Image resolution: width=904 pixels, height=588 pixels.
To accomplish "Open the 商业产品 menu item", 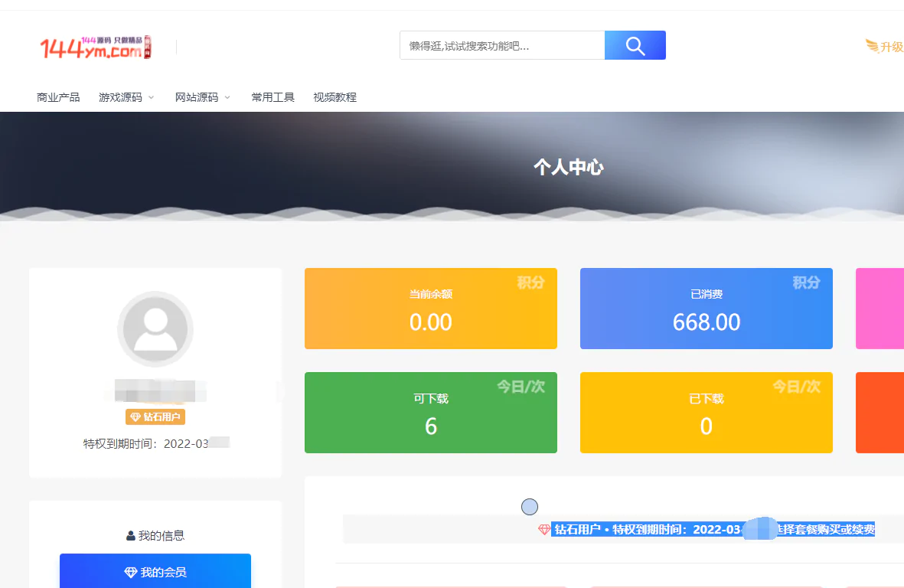I will coord(58,97).
